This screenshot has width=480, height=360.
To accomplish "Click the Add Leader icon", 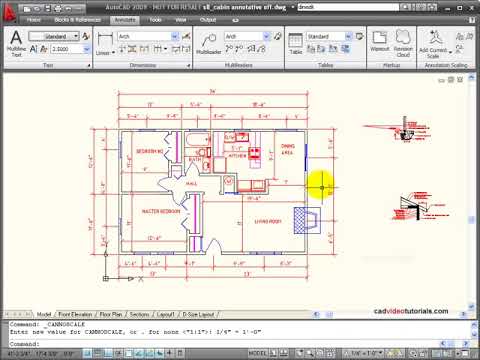I will tap(229, 49).
